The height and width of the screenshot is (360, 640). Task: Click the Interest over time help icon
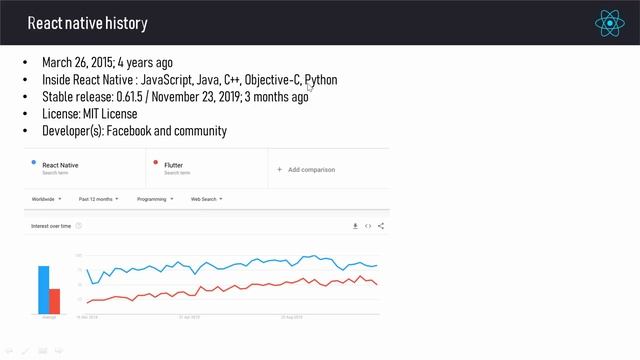click(79, 226)
